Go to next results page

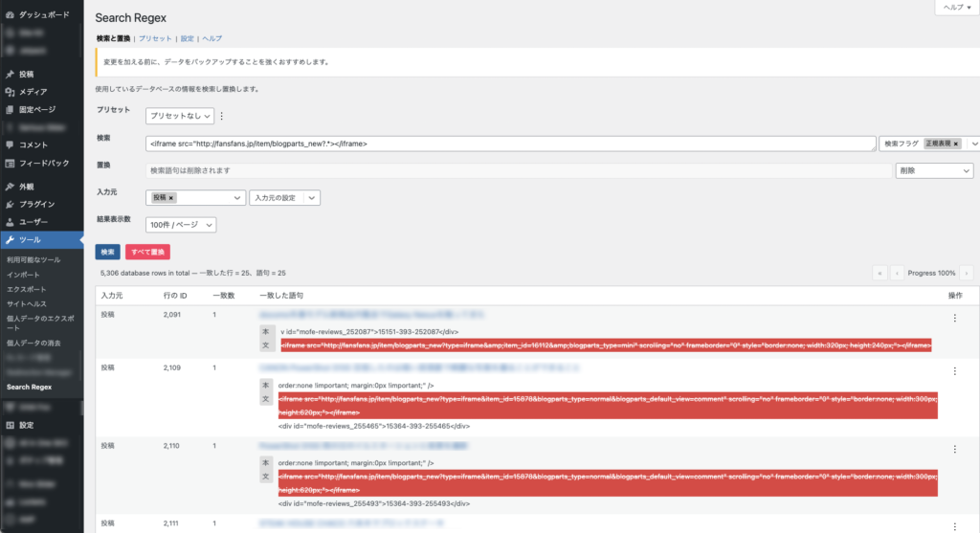click(967, 273)
